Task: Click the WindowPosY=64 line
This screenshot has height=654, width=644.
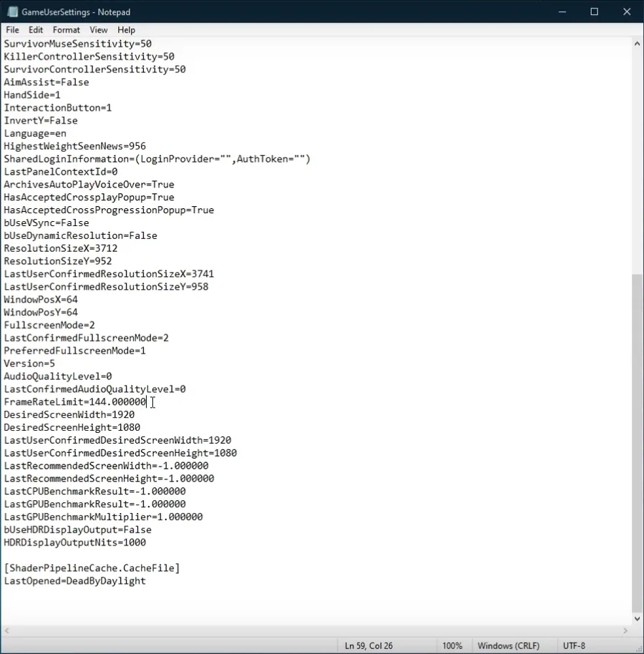Action: (41, 313)
